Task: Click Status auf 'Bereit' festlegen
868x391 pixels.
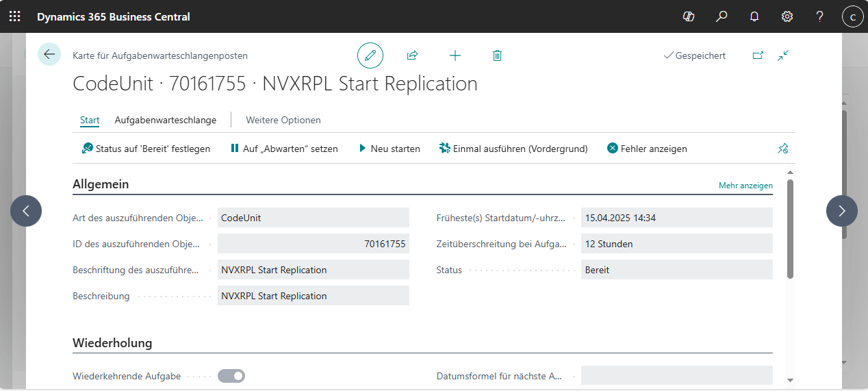Action: click(146, 149)
